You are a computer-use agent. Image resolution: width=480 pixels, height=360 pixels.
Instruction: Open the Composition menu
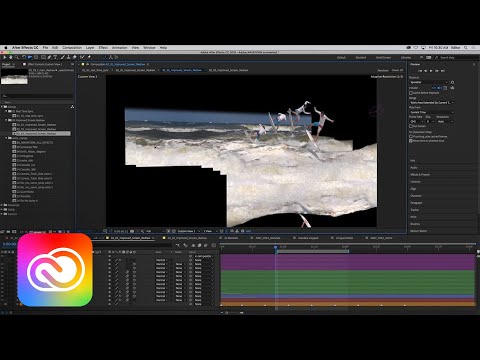click(x=72, y=48)
